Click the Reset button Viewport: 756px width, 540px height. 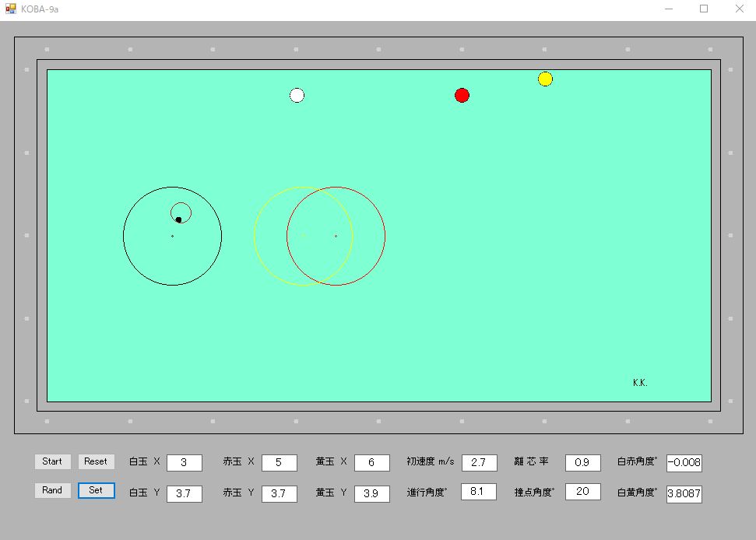click(96, 461)
